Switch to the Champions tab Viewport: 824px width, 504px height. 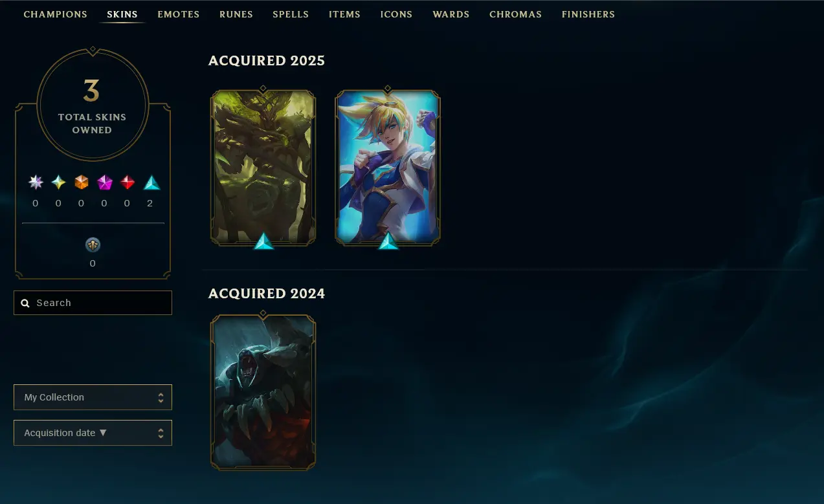tap(56, 14)
